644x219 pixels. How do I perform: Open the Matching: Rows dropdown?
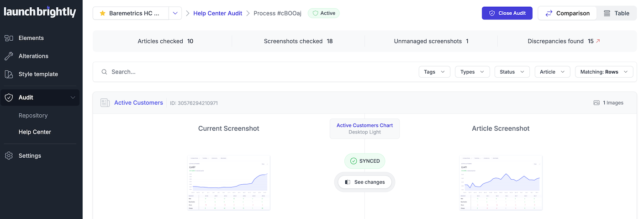[x=604, y=72]
